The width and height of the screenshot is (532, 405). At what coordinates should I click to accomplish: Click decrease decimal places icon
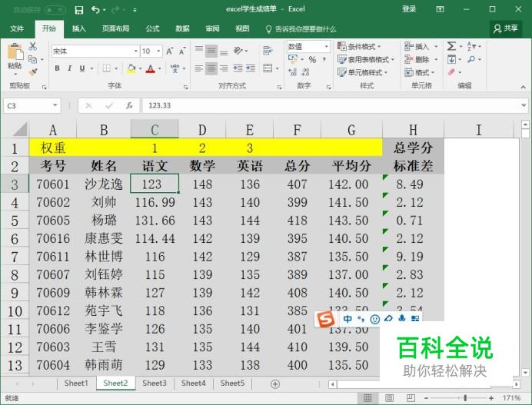click(305, 72)
